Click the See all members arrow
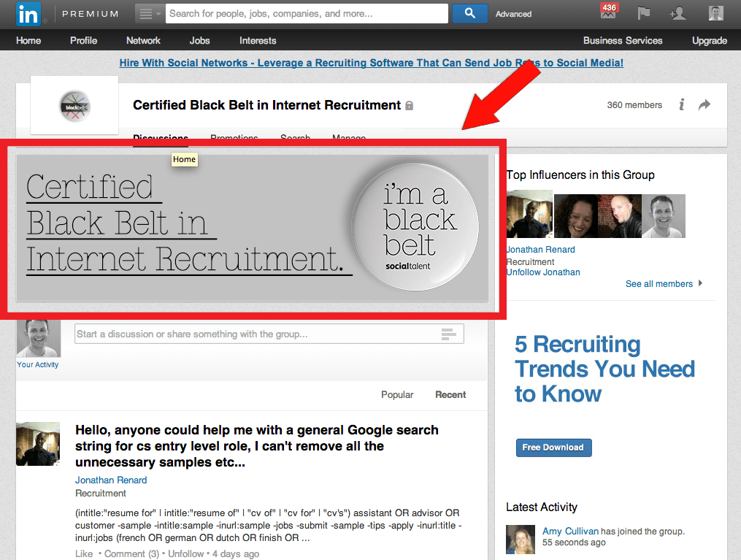 pos(700,283)
